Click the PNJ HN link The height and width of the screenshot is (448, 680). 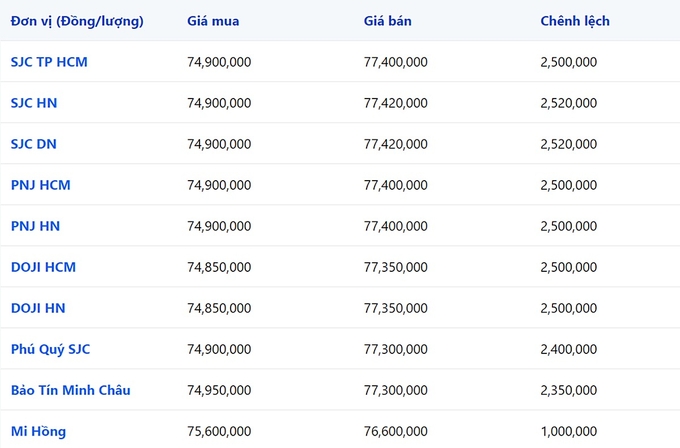tap(35, 226)
